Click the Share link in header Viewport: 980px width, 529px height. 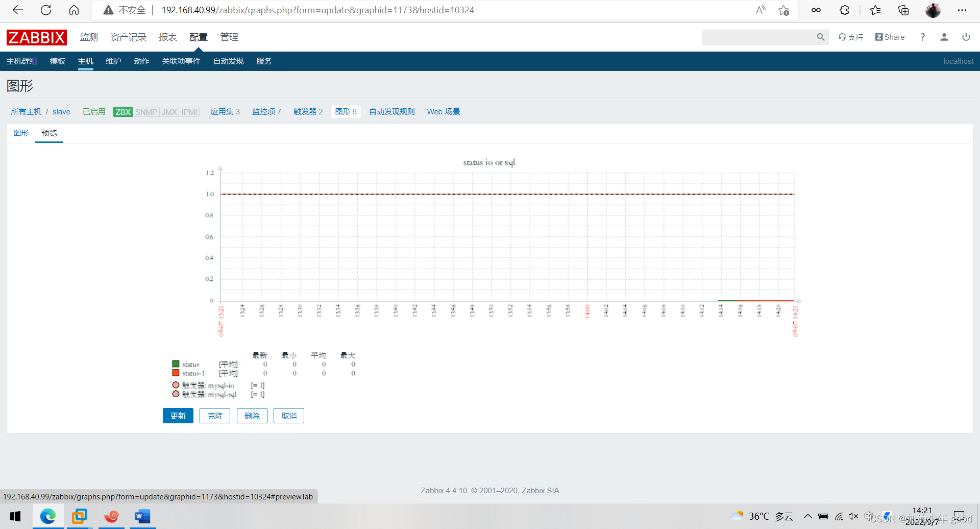click(890, 37)
